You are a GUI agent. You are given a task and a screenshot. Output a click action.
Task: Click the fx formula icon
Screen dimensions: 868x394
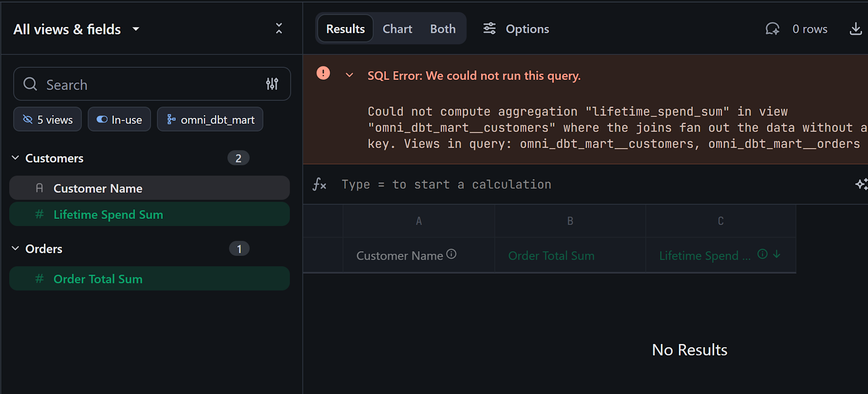click(319, 184)
